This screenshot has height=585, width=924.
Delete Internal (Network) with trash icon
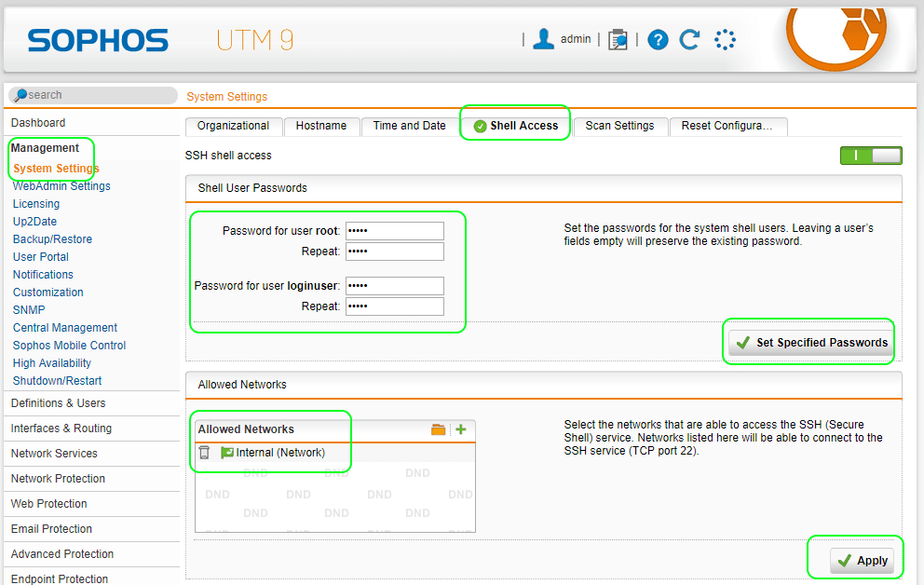coord(205,453)
